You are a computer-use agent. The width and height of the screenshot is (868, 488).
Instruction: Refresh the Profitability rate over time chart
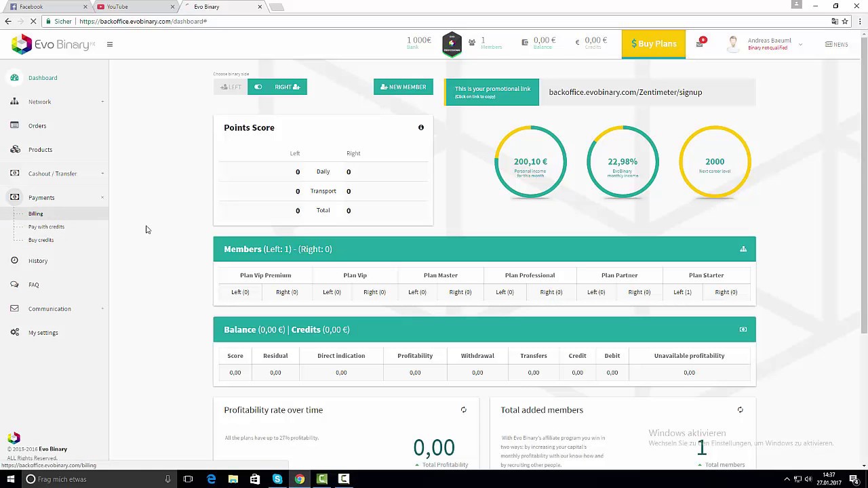pos(464,410)
